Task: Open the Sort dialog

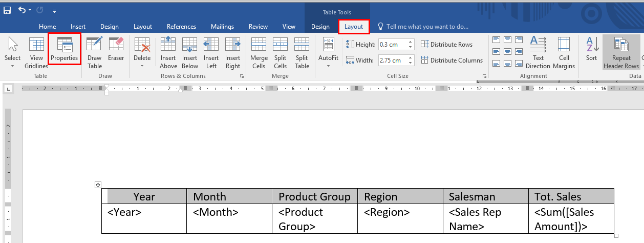Action: pyautogui.click(x=591, y=50)
